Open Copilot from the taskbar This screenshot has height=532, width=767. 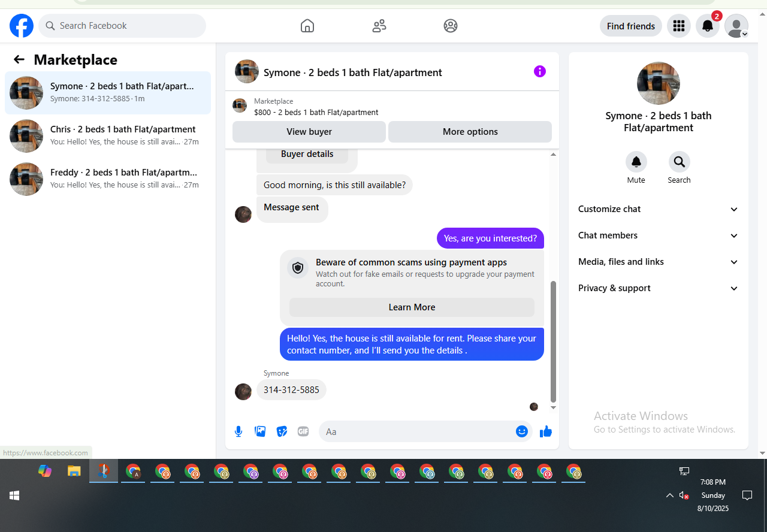[x=45, y=471]
